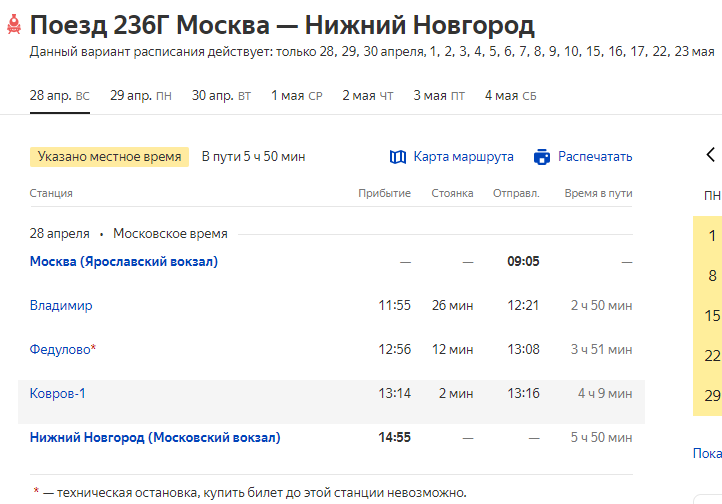Open the 2 мая date tab
722x504 pixels.
click(368, 96)
